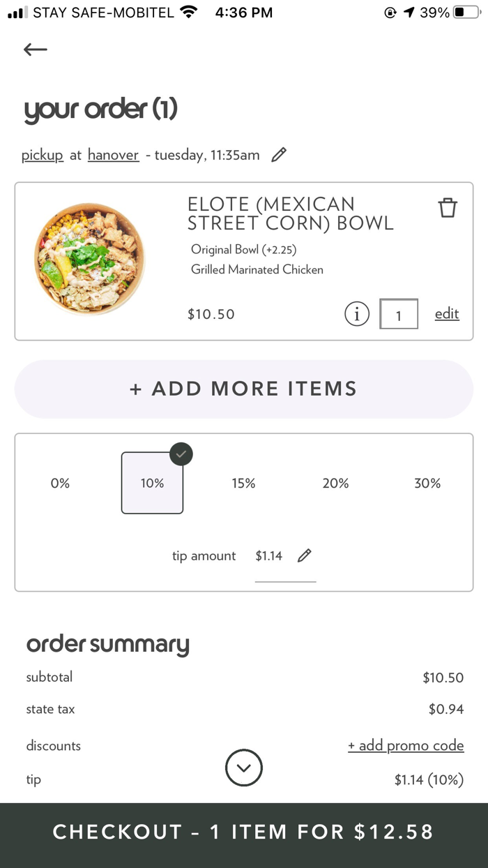
Task: Open the pickup link
Action: point(42,154)
